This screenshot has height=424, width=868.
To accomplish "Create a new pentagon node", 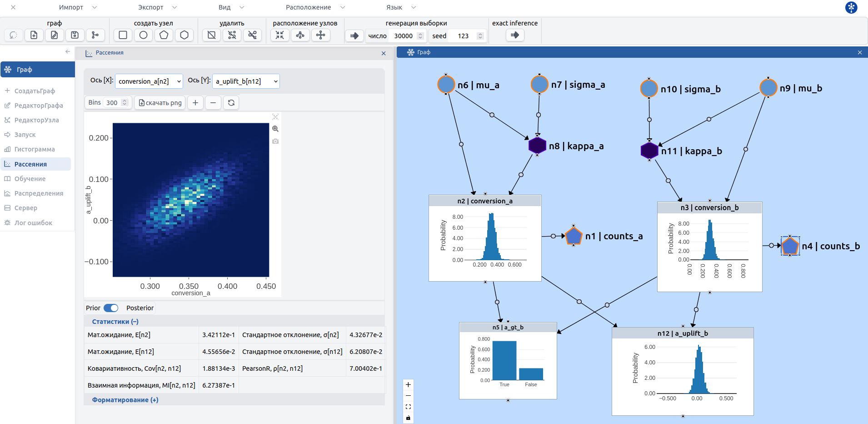I will 164,35.
